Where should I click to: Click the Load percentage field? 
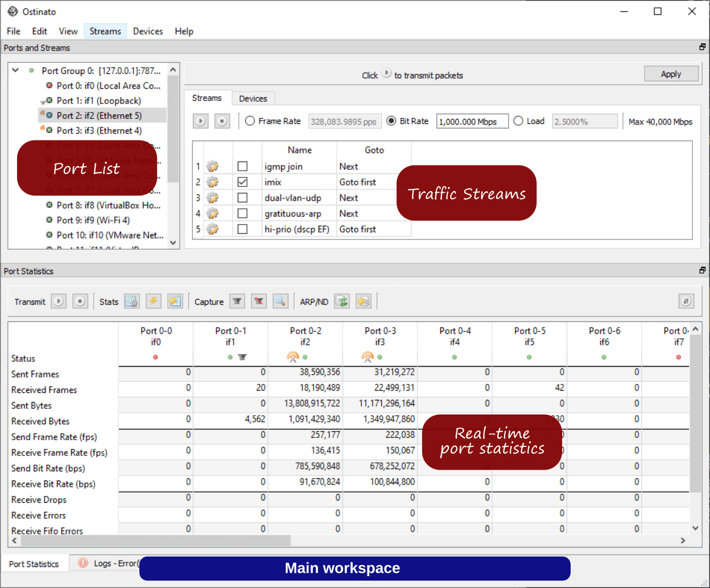[585, 122]
